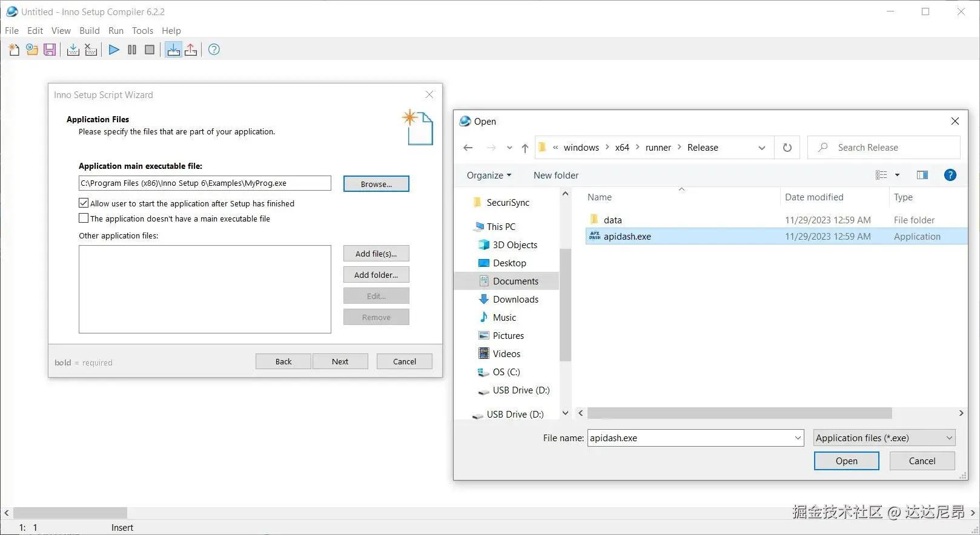The width and height of the screenshot is (980, 535).
Task: Click the Browse... button in the wizard
Action: click(376, 183)
